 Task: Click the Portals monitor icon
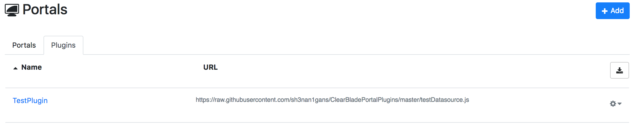pyautogui.click(x=12, y=10)
